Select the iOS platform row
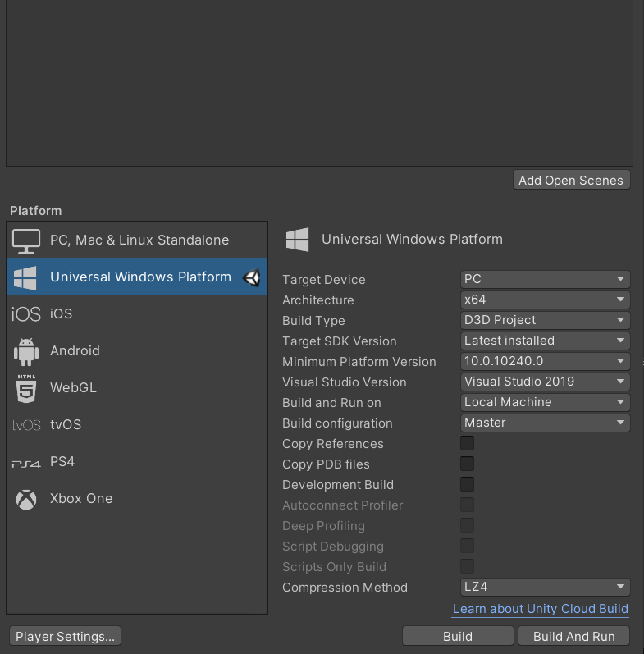This screenshot has width=644, height=654. 137,313
